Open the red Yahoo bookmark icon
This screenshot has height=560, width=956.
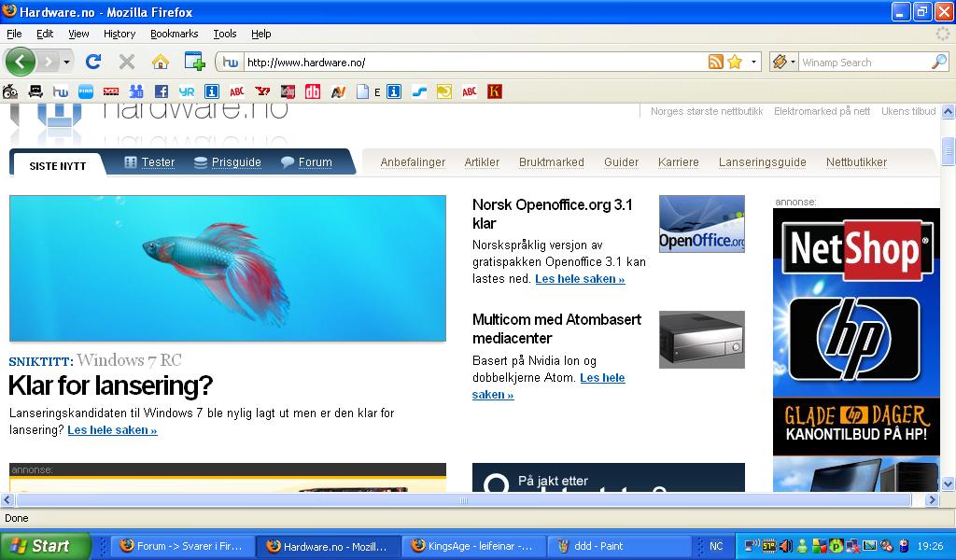click(262, 92)
